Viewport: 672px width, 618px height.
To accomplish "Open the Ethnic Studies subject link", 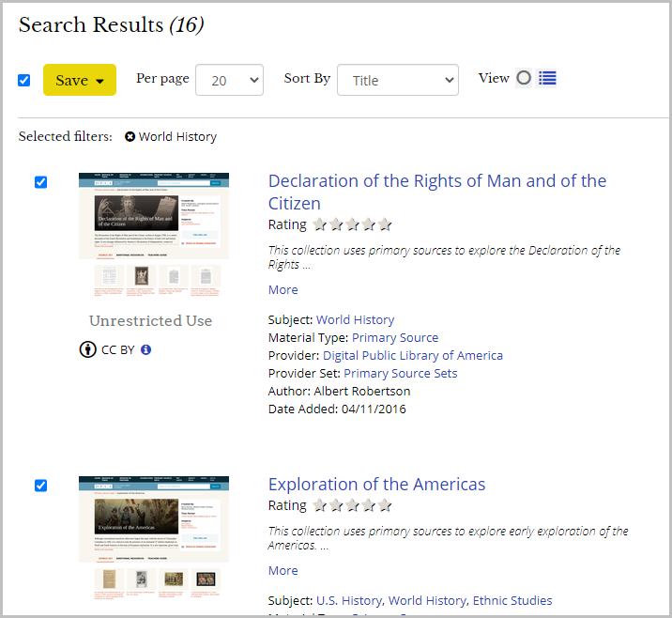I will (512, 601).
